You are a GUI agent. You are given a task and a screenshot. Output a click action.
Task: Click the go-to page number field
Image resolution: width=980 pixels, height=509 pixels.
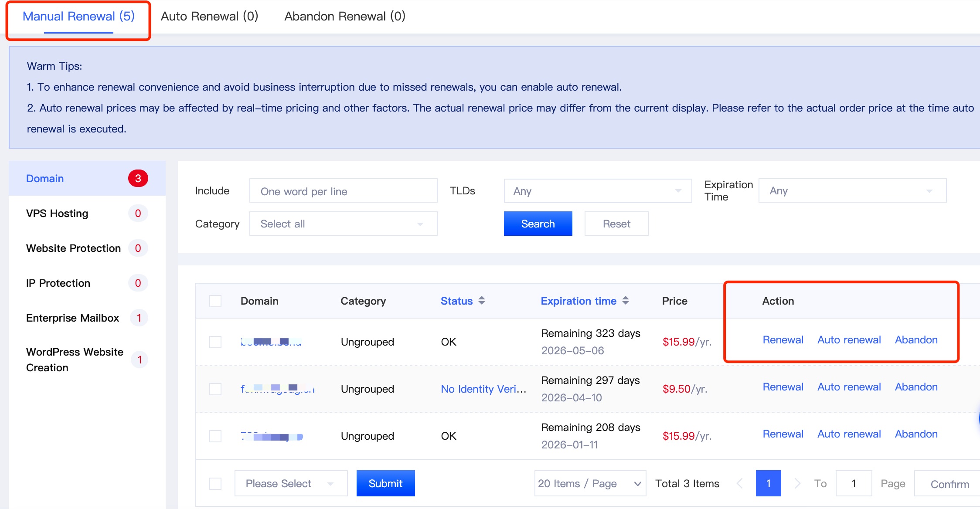pos(854,483)
